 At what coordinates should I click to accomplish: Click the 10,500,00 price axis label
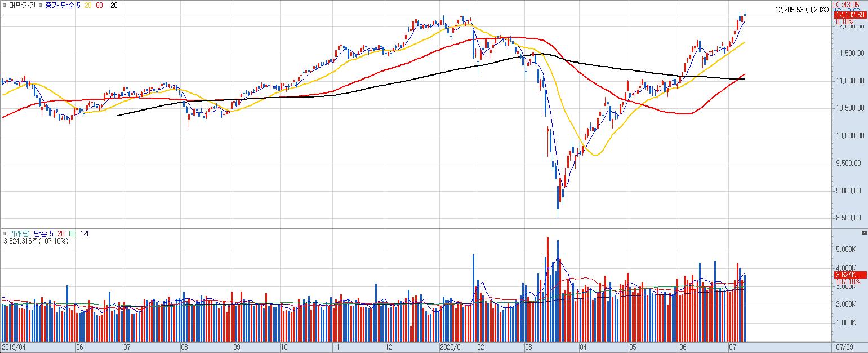tap(850, 108)
